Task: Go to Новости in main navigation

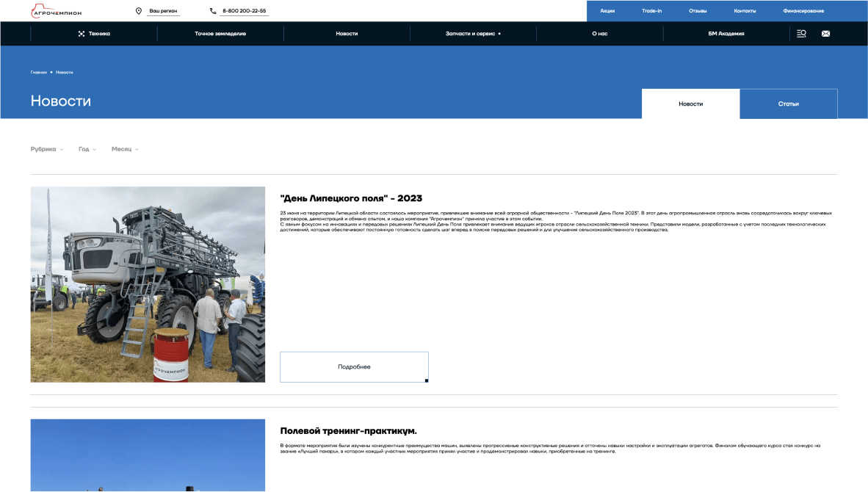Action: [347, 34]
